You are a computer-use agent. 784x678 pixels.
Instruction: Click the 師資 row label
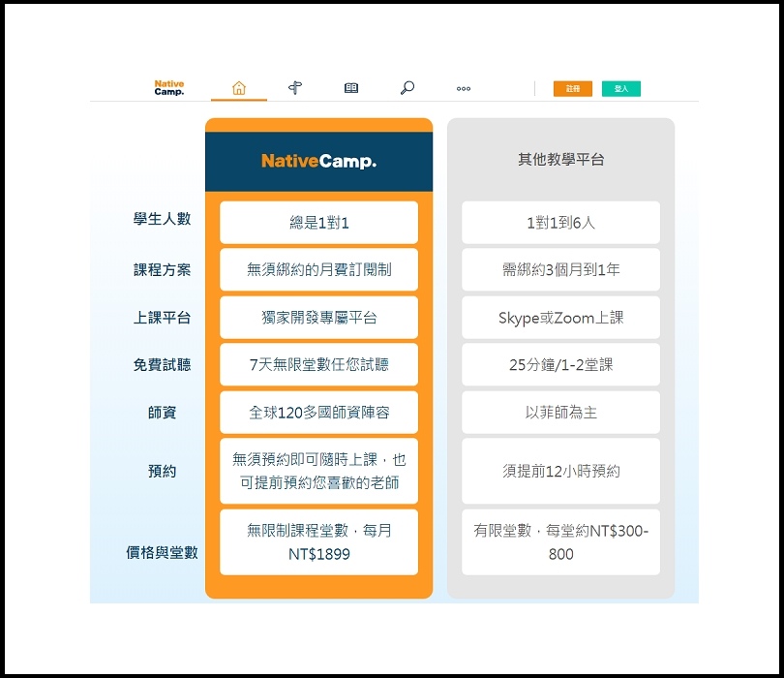162,413
